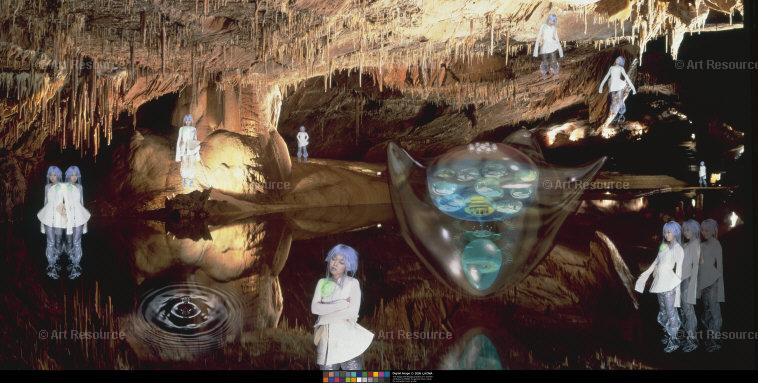Click the tiny figure at far right shore
This screenshot has width=758, height=383.
pyautogui.click(x=702, y=174)
